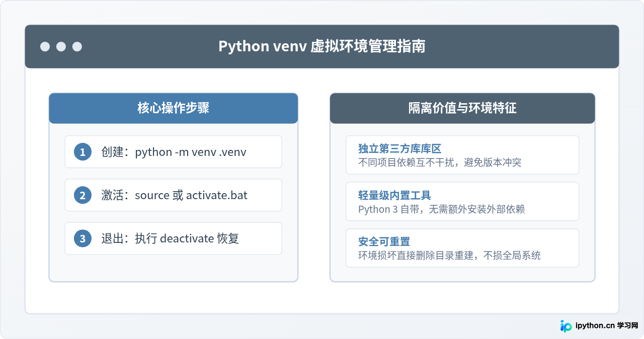This screenshot has width=644, height=339.
Task: Click the heading '轻量级内置工具'
Action: tap(394, 196)
